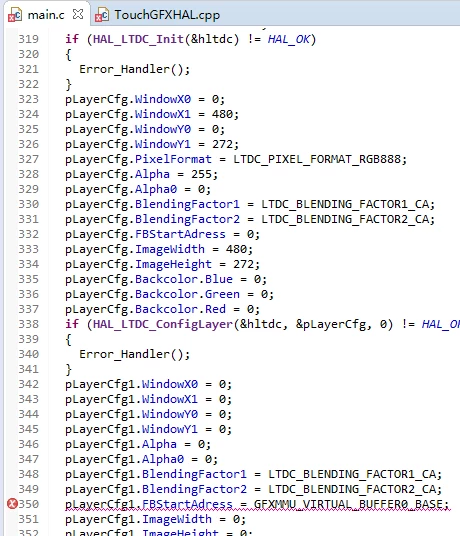This screenshot has height=536, width=460.
Task: Click Backcolor.Blue on line 335
Action: [x=184, y=279]
